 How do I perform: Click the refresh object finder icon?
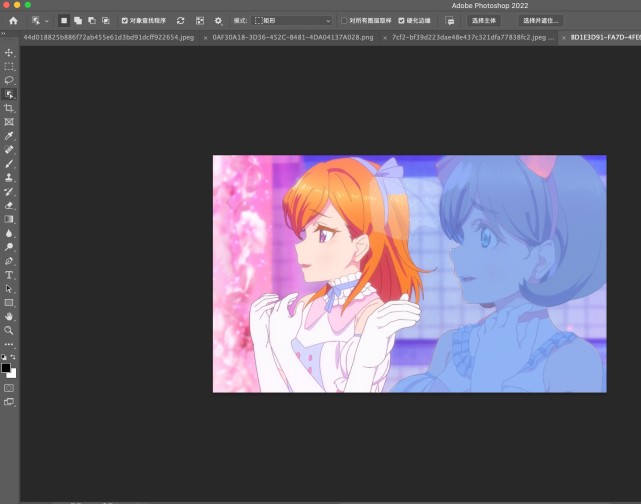pos(180,20)
